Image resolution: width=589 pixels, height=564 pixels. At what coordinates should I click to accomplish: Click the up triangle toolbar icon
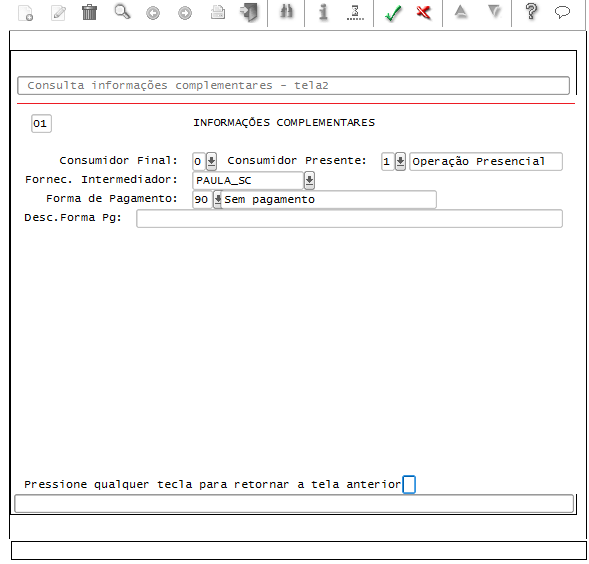pyautogui.click(x=461, y=12)
